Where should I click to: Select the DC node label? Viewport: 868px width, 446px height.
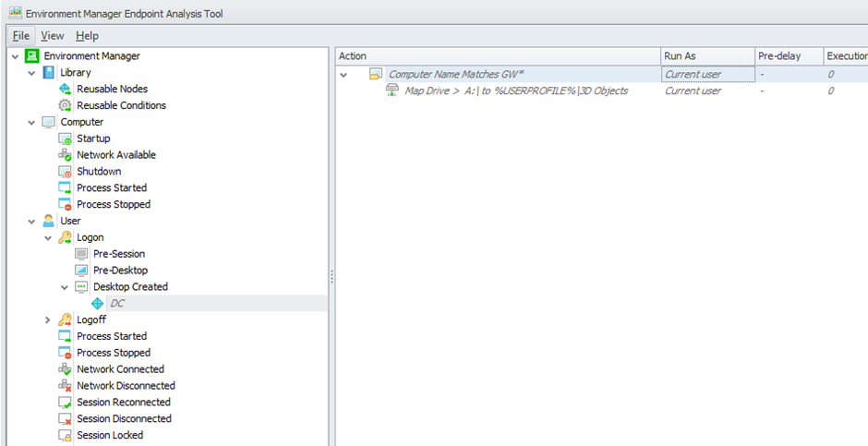pos(116,303)
